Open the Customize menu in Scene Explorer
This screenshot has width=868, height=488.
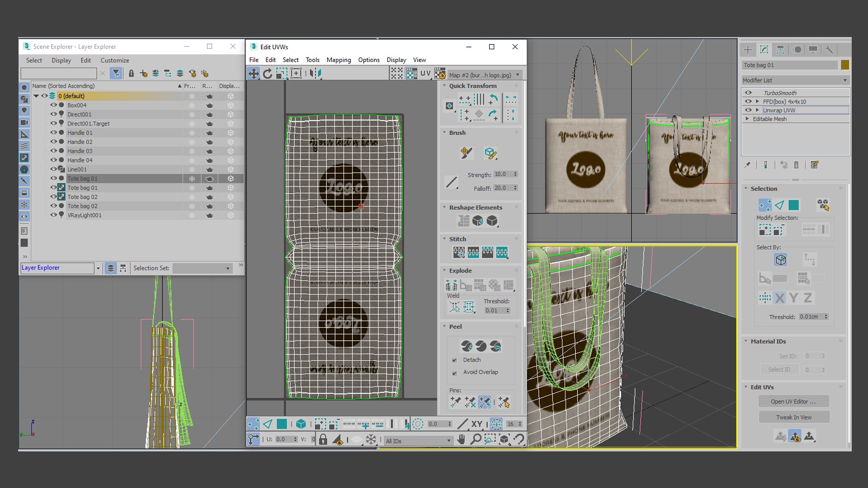tap(115, 60)
